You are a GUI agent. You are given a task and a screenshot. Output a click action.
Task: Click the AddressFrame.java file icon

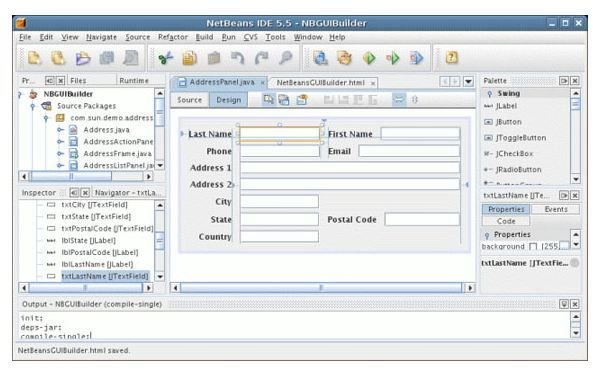pyautogui.click(x=73, y=153)
